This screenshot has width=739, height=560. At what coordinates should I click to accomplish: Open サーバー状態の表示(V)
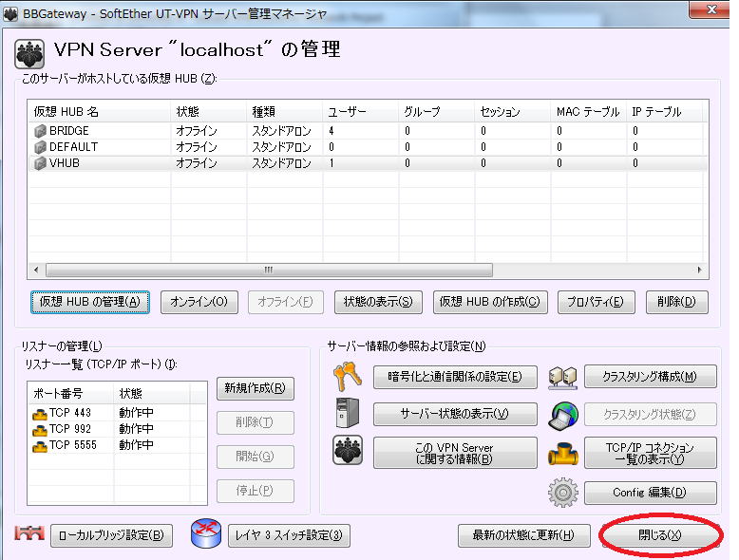coord(455,414)
